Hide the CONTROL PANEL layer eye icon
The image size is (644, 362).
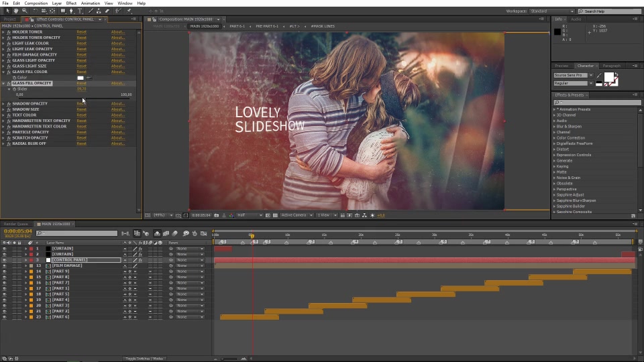click(x=5, y=260)
